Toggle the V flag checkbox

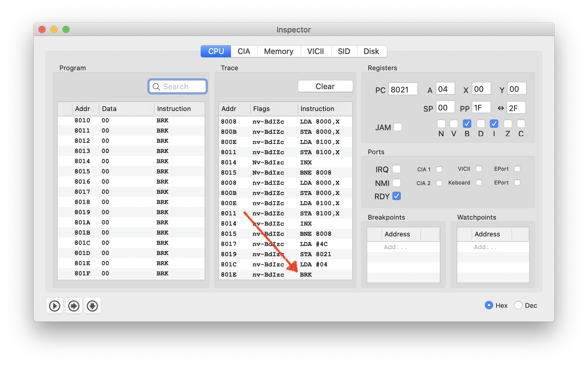pyautogui.click(x=454, y=123)
